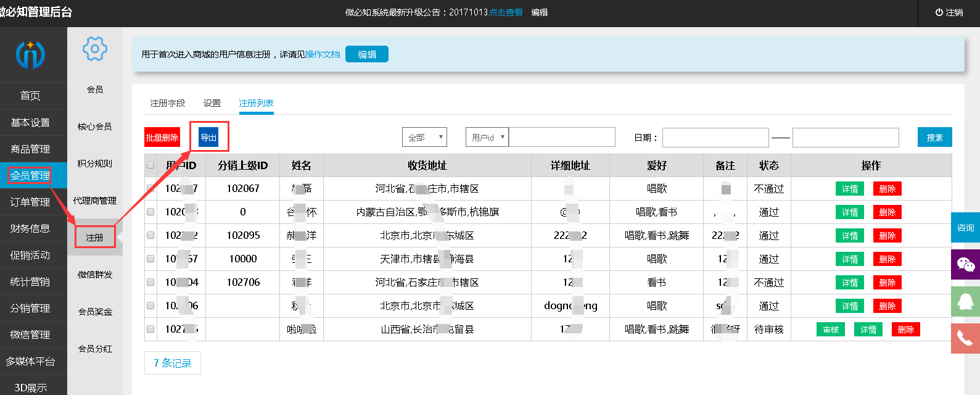
Task: Toggle the select-all checkbox in table header
Action: [x=150, y=165]
